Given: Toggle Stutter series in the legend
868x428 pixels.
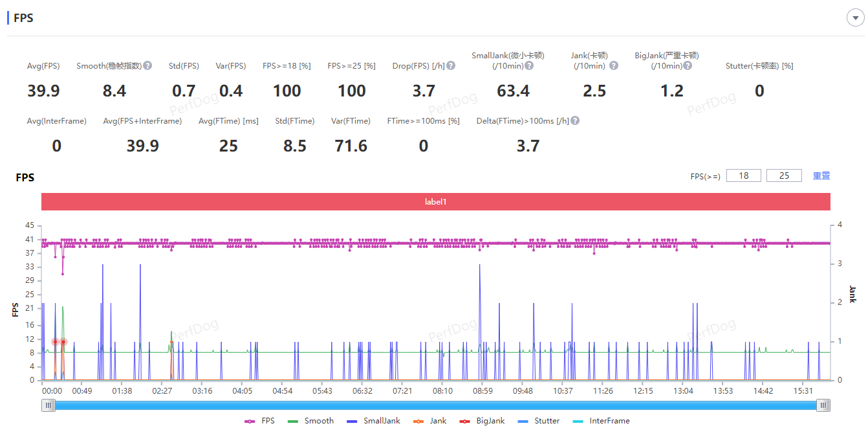Looking at the screenshot, I should (537, 421).
